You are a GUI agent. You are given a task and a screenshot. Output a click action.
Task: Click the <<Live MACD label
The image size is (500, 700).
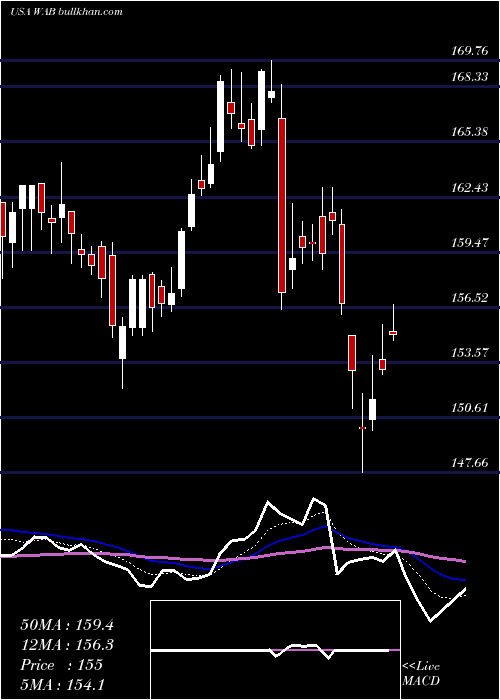(x=421, y=673)
